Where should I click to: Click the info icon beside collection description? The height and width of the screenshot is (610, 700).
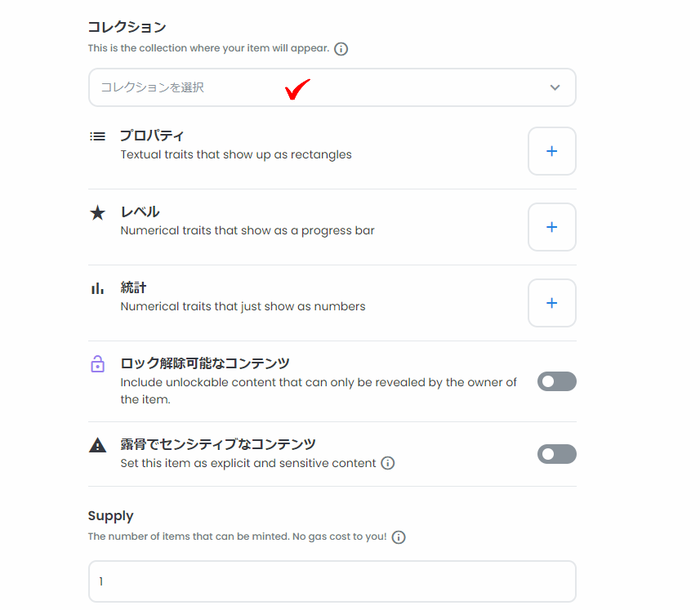tap(341, 49)
